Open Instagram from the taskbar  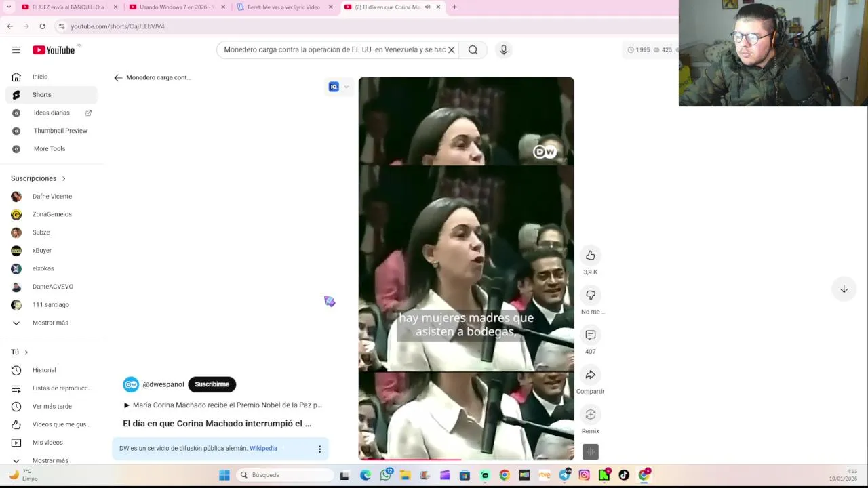pyautogui.click(x=584, y=475)
